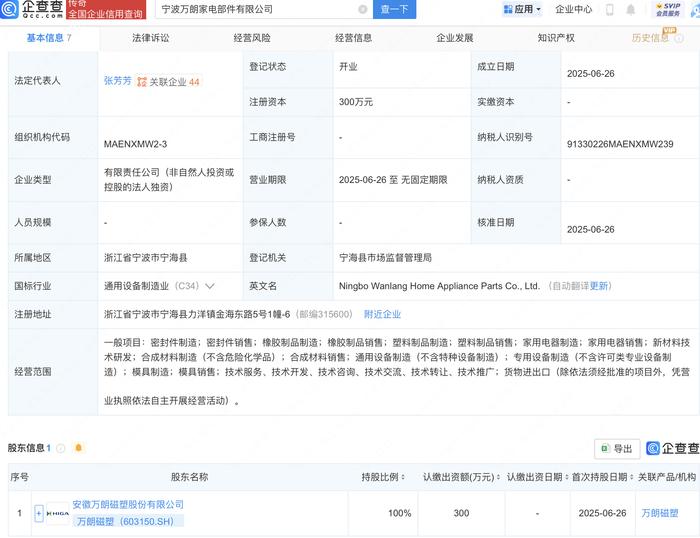Open 企业中心 link
700x538 pixels.
point(573,9)
